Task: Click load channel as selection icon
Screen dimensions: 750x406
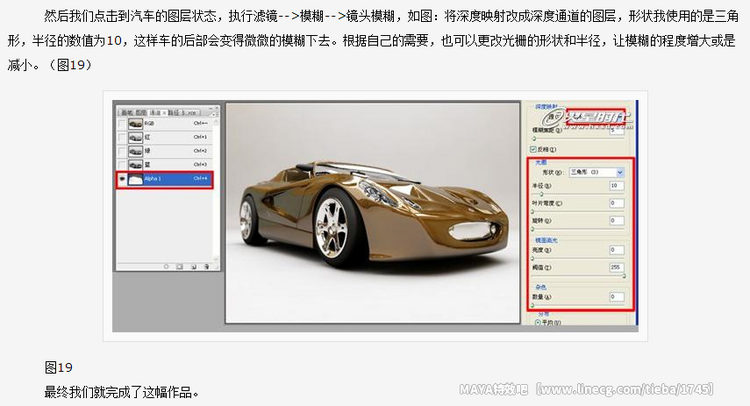Action: point(166,266)
